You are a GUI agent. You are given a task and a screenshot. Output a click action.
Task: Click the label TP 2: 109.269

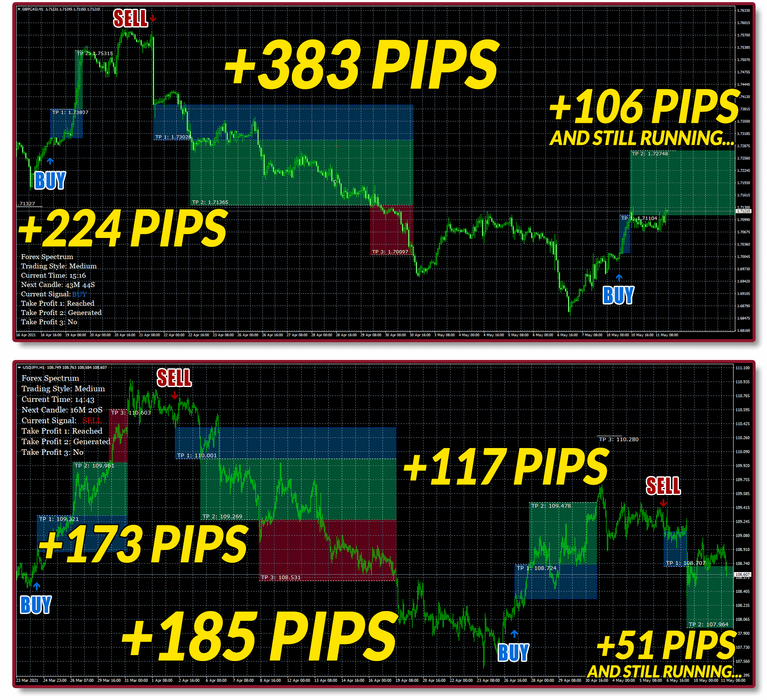point(222,516)
